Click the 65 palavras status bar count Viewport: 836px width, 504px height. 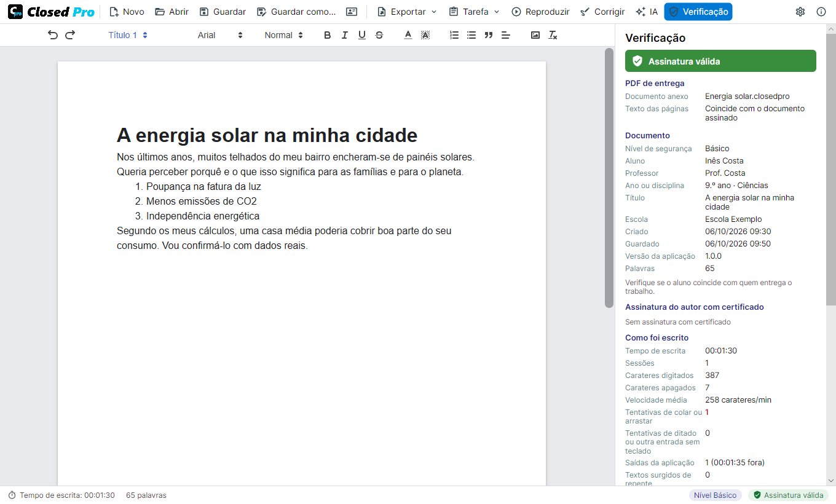coord(146,495)
